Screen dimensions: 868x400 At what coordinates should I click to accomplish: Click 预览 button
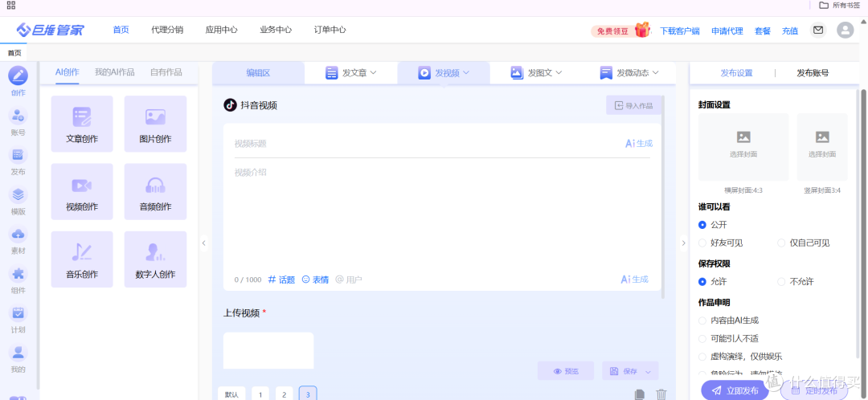click(x=566, y=371)
